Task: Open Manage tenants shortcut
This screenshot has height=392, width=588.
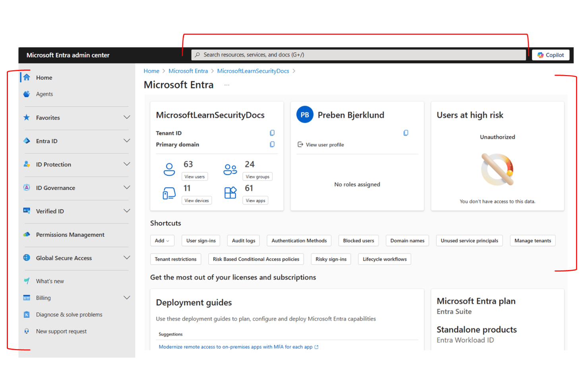Action: coord(533,241)
